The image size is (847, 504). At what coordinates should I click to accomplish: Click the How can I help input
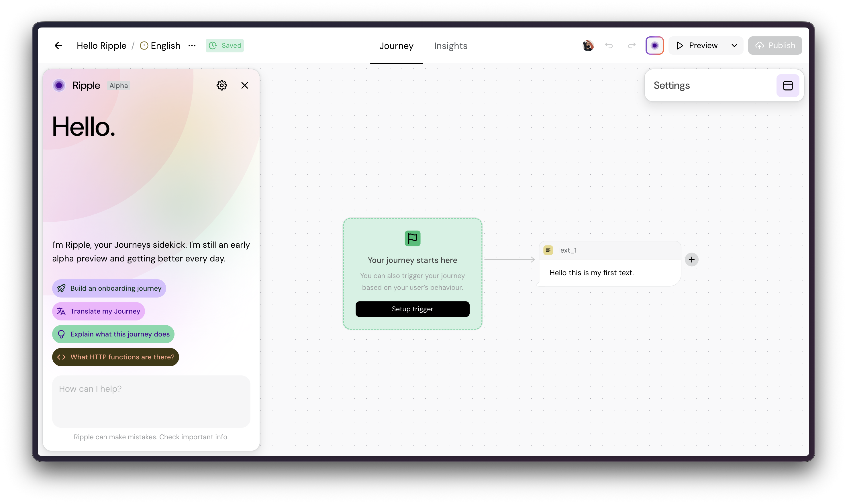click(151, 401)
